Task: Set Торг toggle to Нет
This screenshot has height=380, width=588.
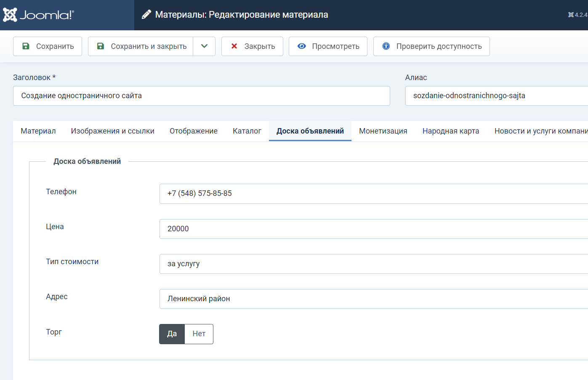Action: pyautogui.click(x=199, y=334)
